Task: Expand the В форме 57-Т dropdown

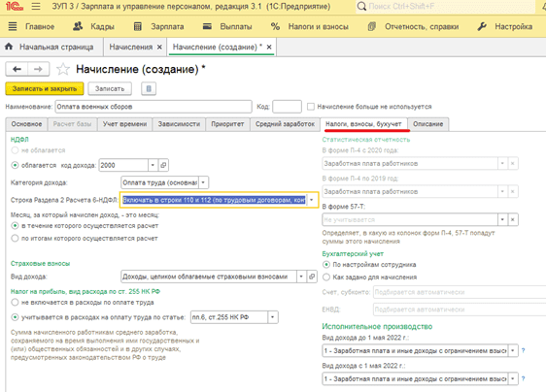Action: tap(502, 219)
